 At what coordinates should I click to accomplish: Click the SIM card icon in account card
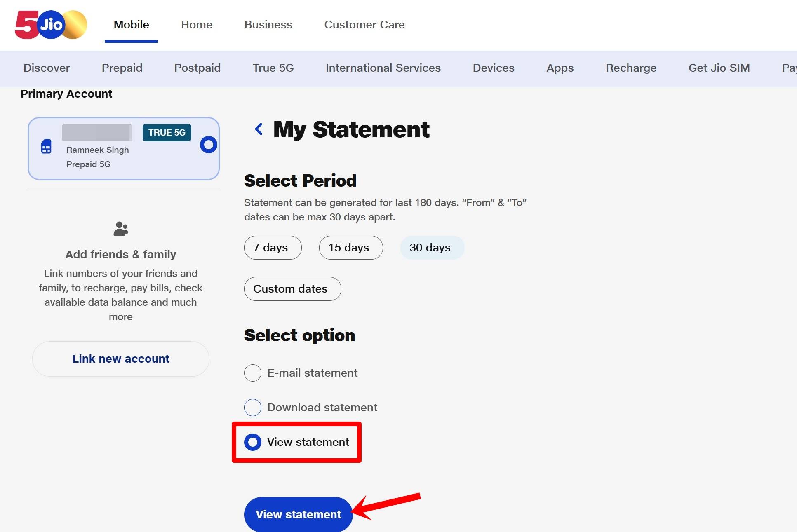coord(46,146)
